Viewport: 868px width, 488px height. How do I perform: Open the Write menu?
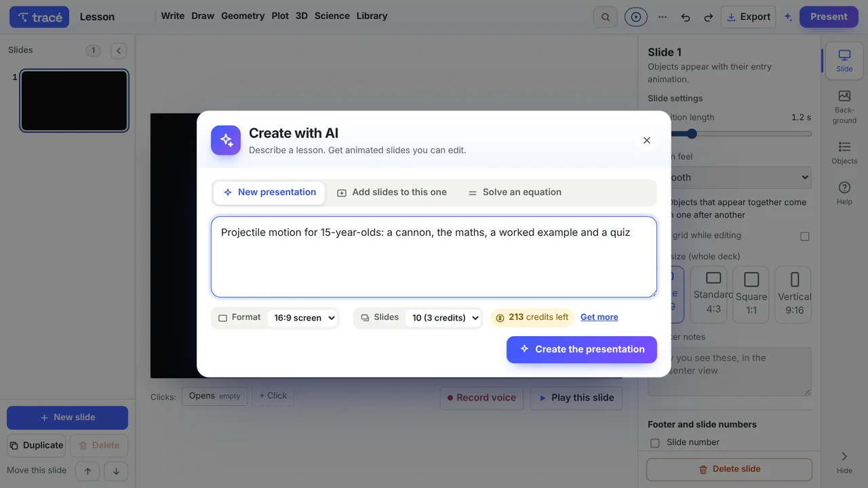(x=172, y=16)
